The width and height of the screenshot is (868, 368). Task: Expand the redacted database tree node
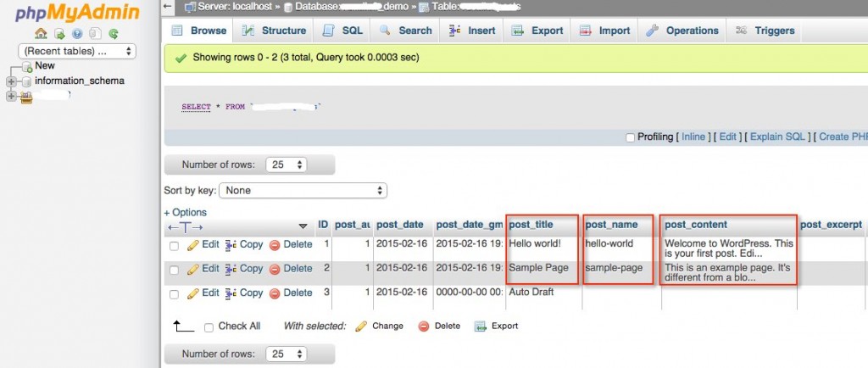[11, 97]
